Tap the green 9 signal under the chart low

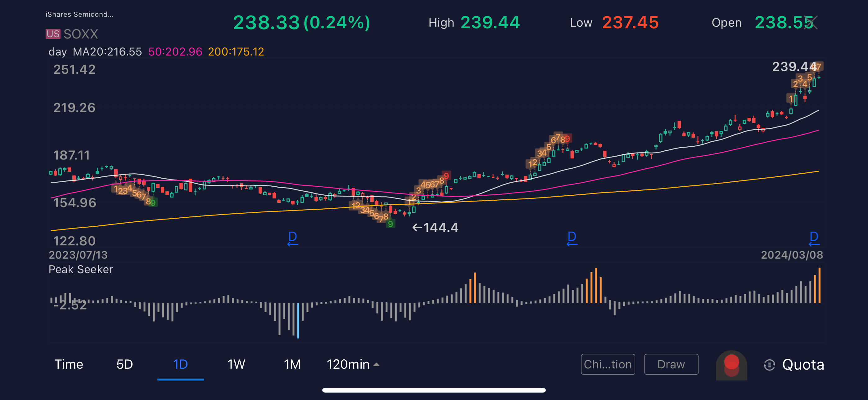click(390, 224)
